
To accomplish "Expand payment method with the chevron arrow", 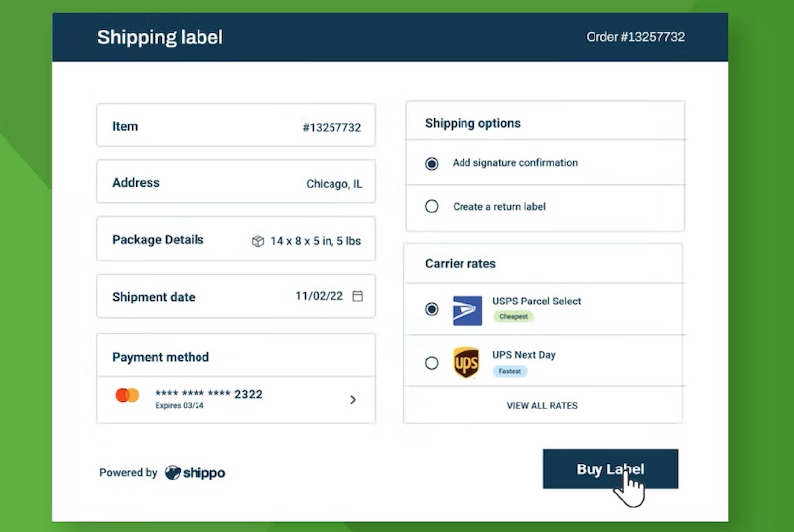I will (353, 400).
